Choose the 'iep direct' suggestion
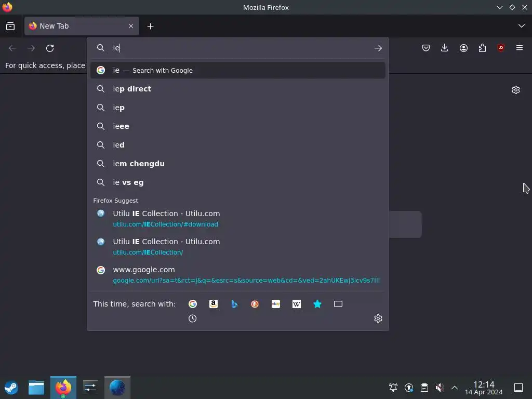 [238, 89]
